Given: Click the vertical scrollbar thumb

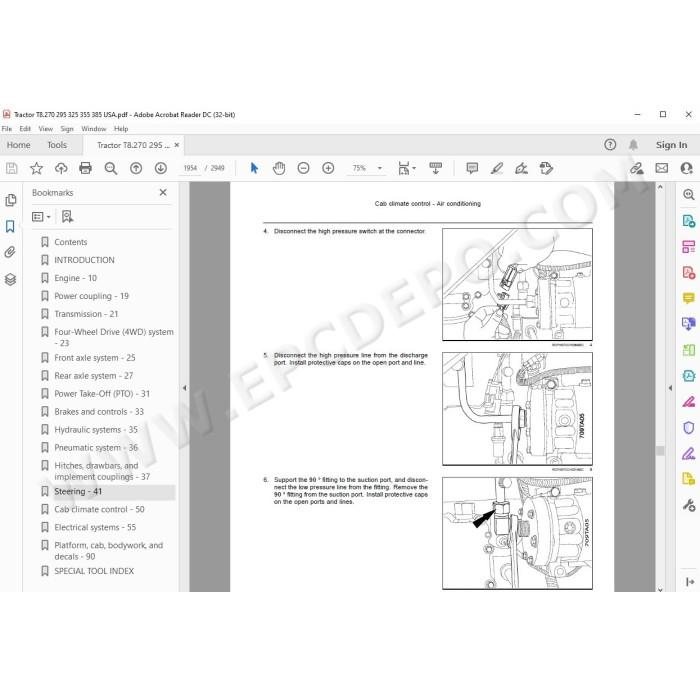Looking at the screenshot, I should (x=660, y=450).
